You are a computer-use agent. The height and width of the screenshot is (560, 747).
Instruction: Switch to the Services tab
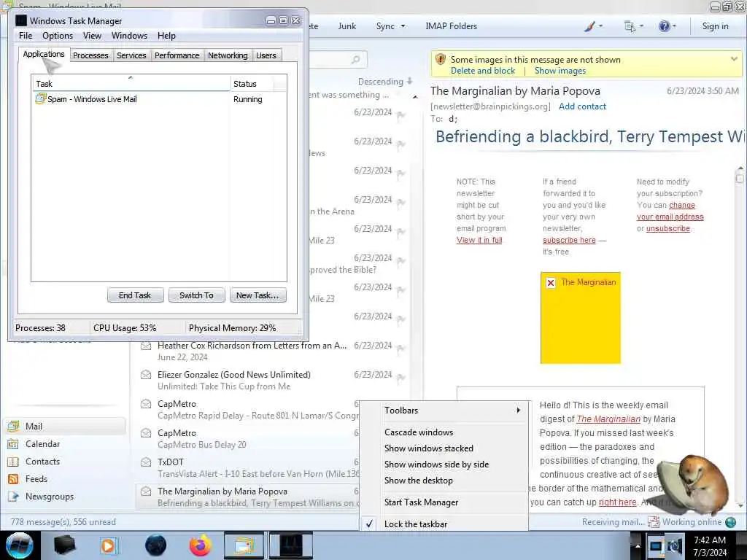[131, 55]
